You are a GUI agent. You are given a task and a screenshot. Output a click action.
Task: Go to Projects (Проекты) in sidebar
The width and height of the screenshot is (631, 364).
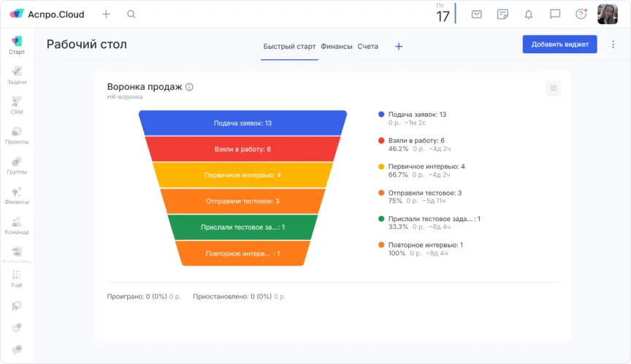click(x=16, y=135)
